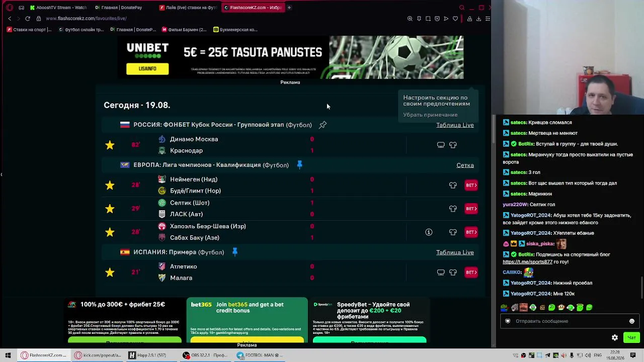Viewport: 644px width, 362px height.
Task: Unpin the Испания Примера league
Action: coord(234,252)
